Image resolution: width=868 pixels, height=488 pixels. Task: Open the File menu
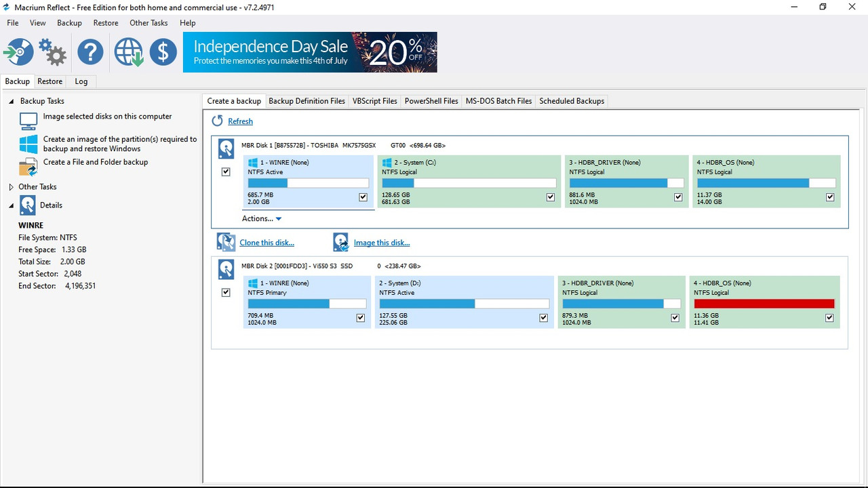coord(13,23)
